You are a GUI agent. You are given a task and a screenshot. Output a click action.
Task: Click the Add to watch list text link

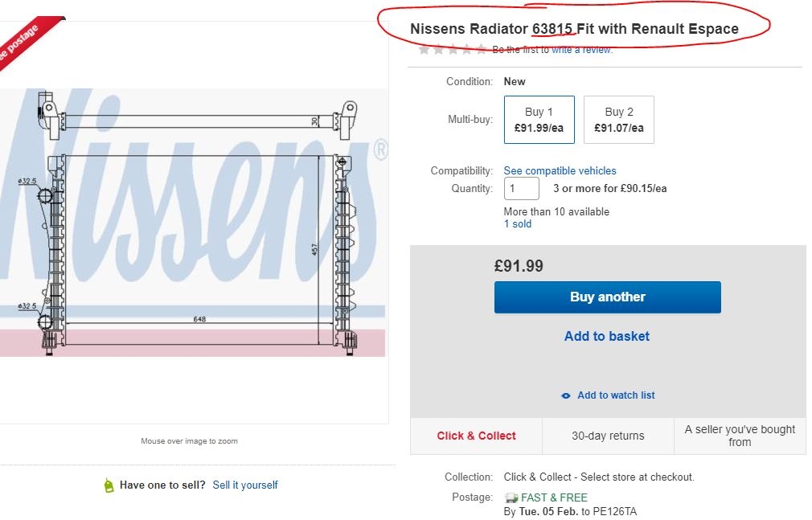[616, 395]
